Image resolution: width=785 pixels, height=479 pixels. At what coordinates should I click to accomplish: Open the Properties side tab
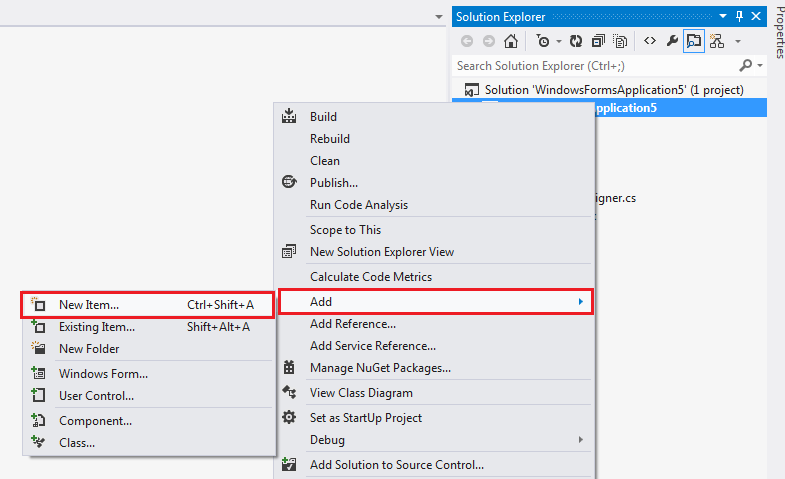[779, 30]
